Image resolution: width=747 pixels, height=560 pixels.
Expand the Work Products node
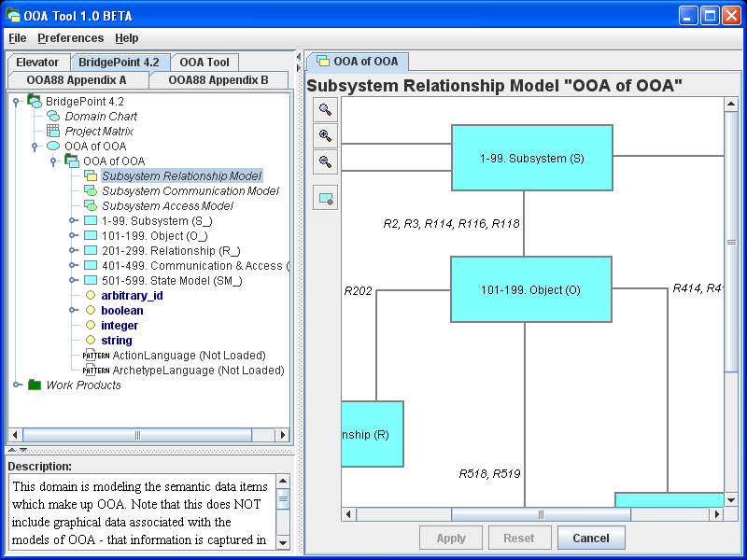pyautogui.click(x=17, y=385)
